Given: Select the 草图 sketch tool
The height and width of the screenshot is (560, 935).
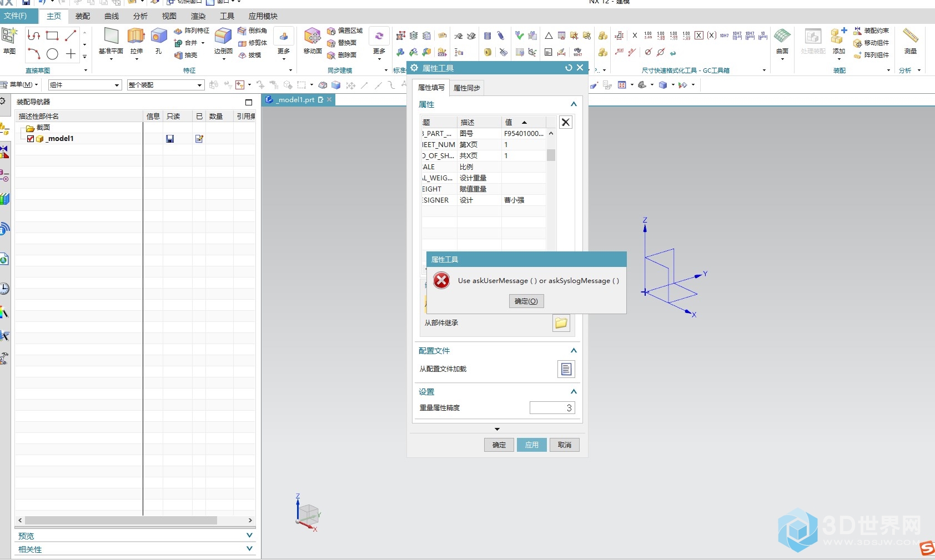Looking at the screenshot, I should coord(9,41).
